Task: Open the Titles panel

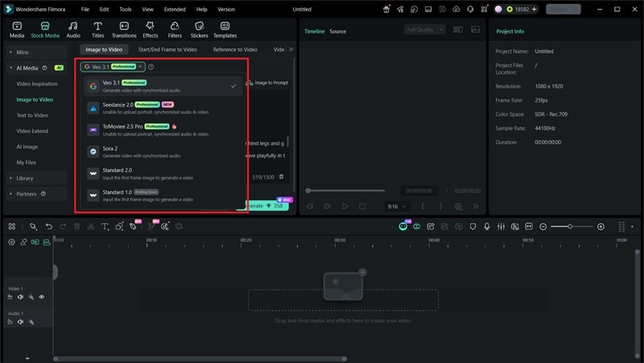Action: pos(97,30)
